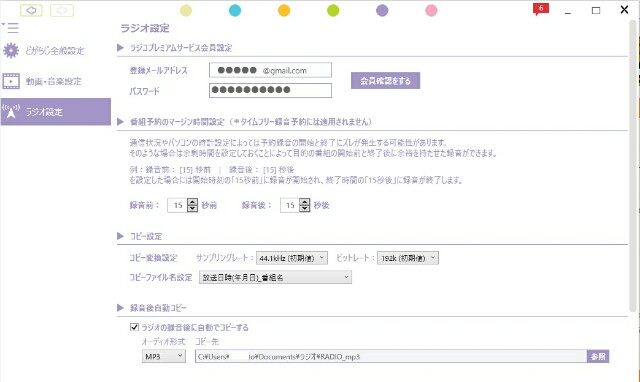Screen dimensions: 640x382
Task: Click the パスワード input field
Action: (x=270, y=90)
